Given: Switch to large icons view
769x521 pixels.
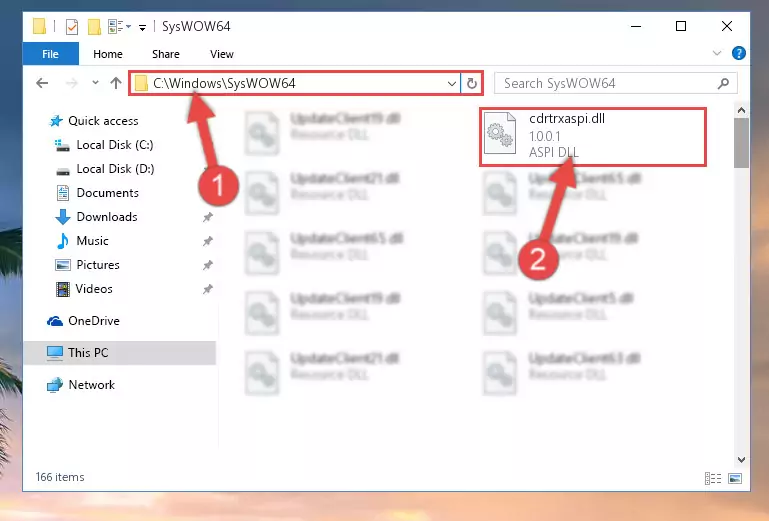Looking at the screenshot, I should [x=735, y=478].
